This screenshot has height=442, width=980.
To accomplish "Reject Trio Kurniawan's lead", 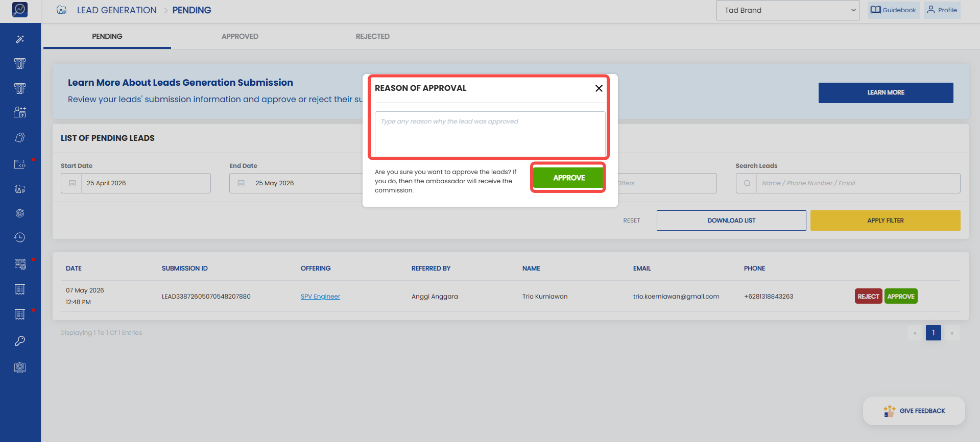I will coord(868,296).
